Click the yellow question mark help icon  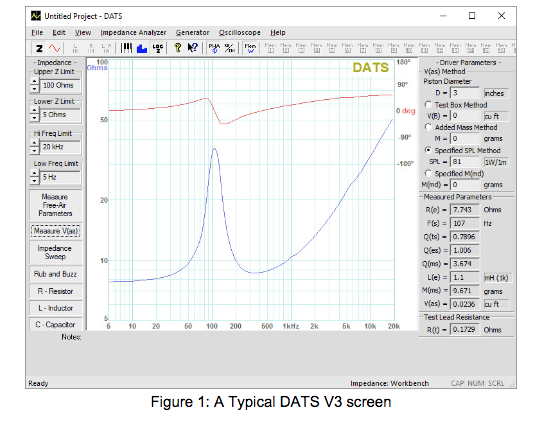click(178, 48)
